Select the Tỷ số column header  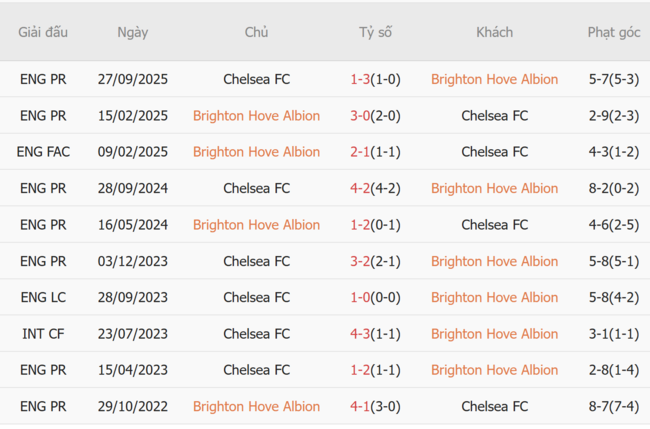pyautogui.click(x=375, y=32)
